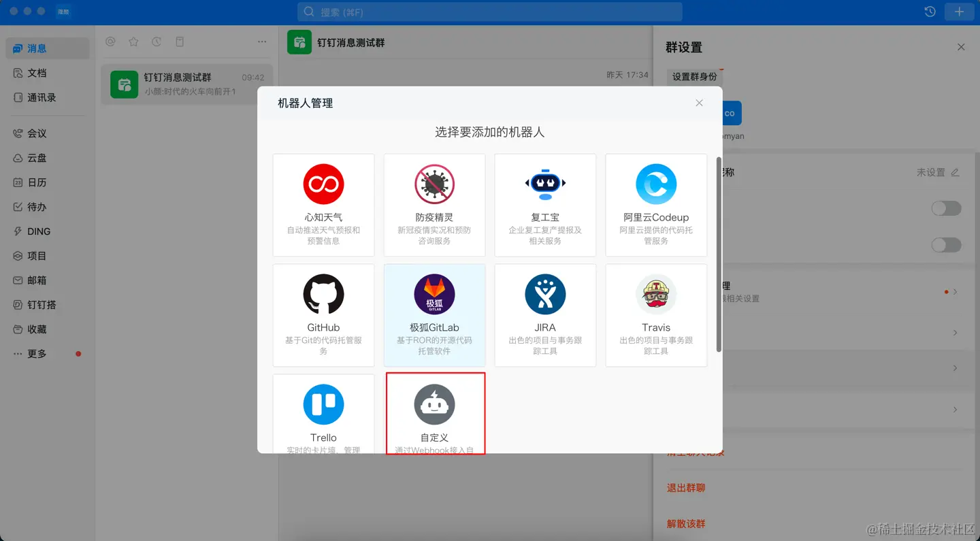Click the robot list scrollbar

pyautogui.click(x=719, y=255)
